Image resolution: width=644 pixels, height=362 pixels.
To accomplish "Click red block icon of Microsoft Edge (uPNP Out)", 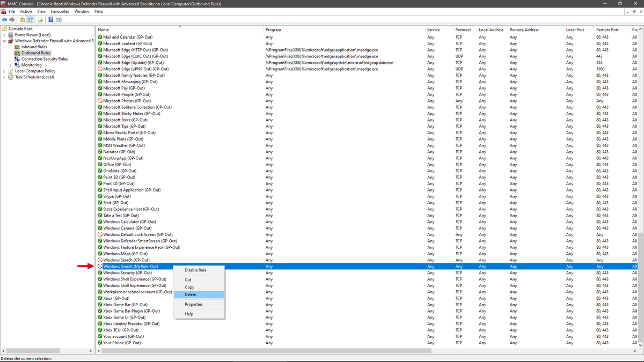I will pos(100,69).
